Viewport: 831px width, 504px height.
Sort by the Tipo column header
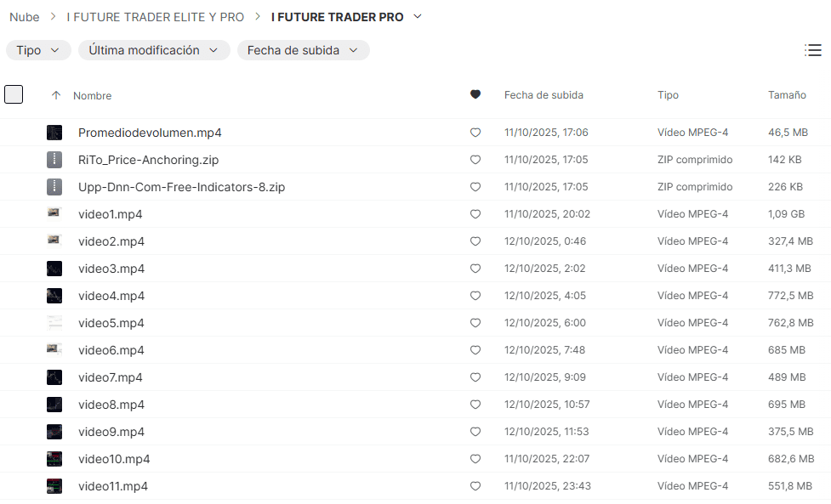pos(668,95)
